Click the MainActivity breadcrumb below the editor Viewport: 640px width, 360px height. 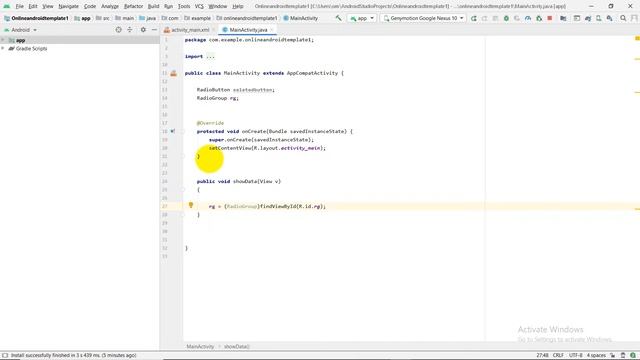(x=200, y=347)
